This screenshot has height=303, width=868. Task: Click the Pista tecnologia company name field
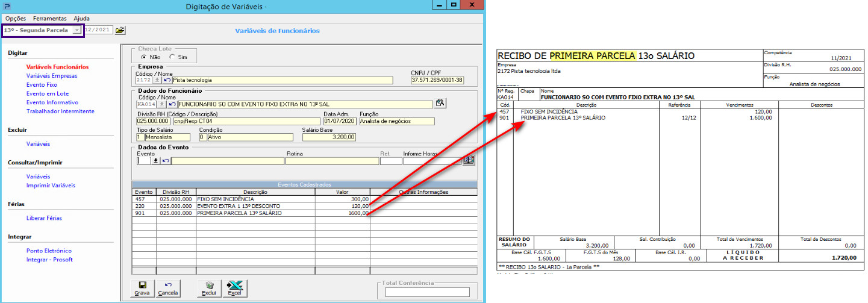tap(283, 80)
